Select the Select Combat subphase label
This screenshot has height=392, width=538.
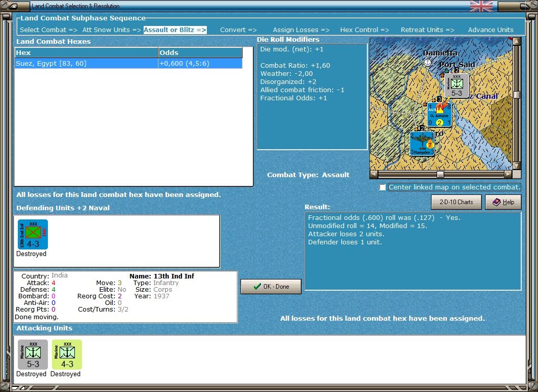tap(48, 30)
